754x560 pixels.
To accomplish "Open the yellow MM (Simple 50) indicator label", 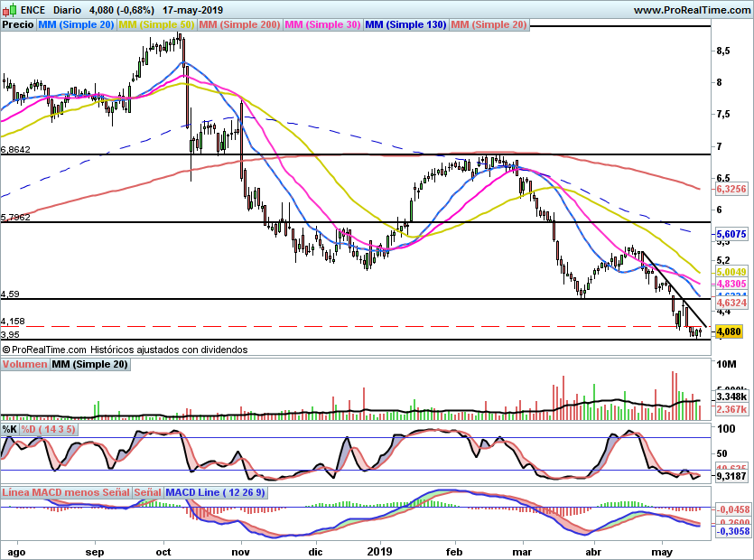I will point(156,24).
